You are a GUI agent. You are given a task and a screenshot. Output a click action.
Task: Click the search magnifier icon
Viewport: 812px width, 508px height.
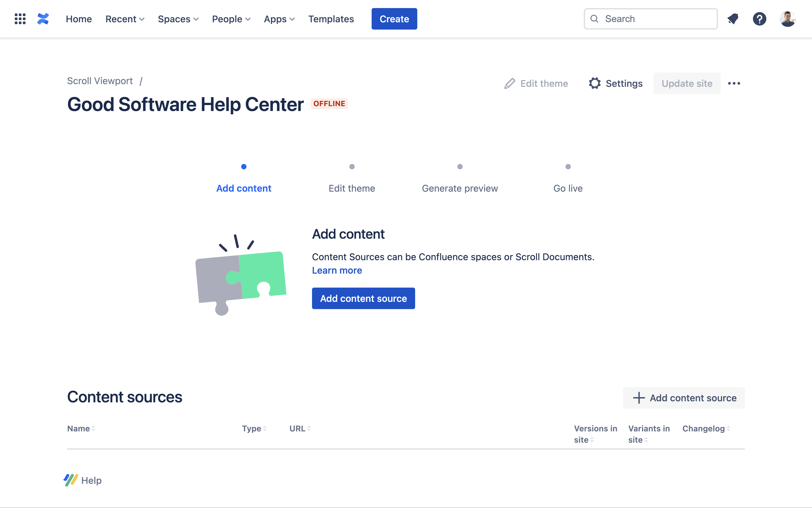[x=594, y=19]
